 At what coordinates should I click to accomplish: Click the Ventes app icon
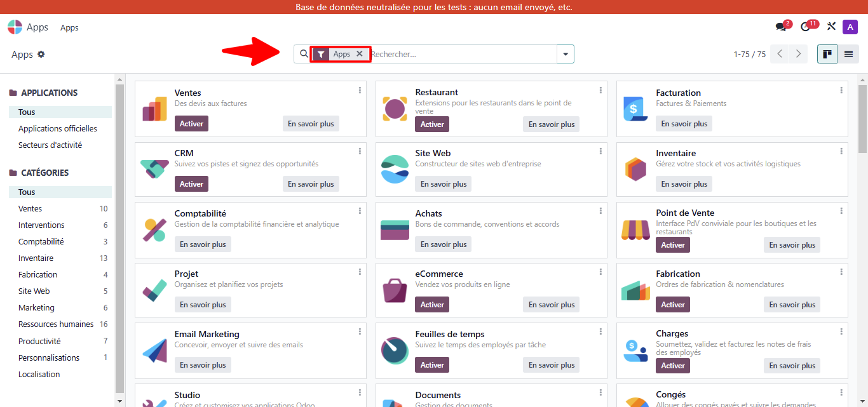(154, 109)
